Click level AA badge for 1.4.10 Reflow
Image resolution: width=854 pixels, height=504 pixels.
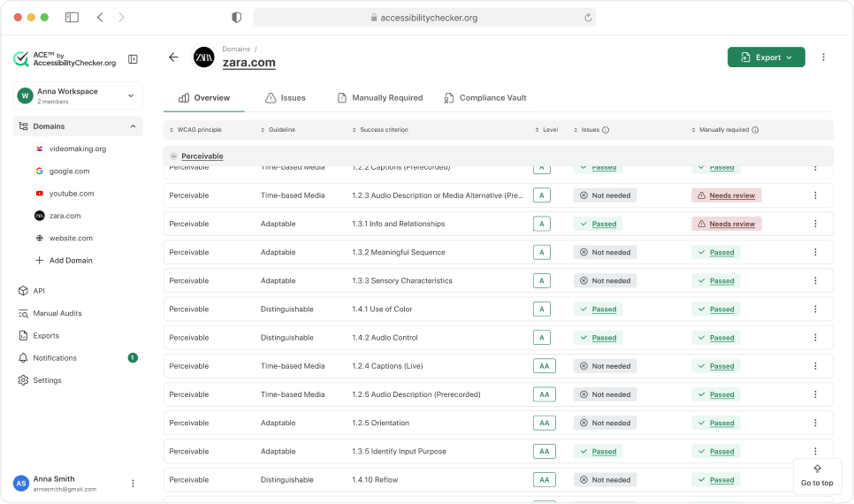545,480
